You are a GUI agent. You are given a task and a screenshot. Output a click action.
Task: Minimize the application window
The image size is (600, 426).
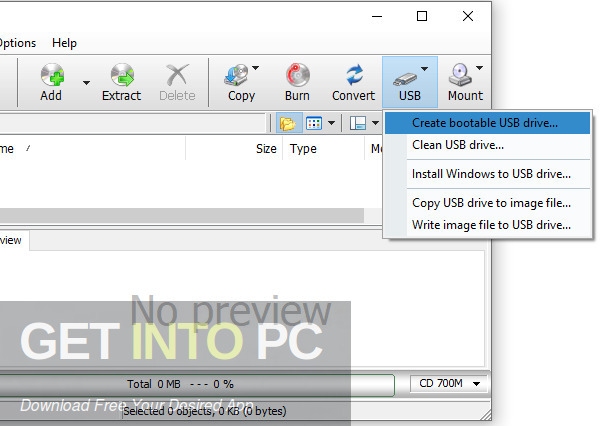point(377,16)
